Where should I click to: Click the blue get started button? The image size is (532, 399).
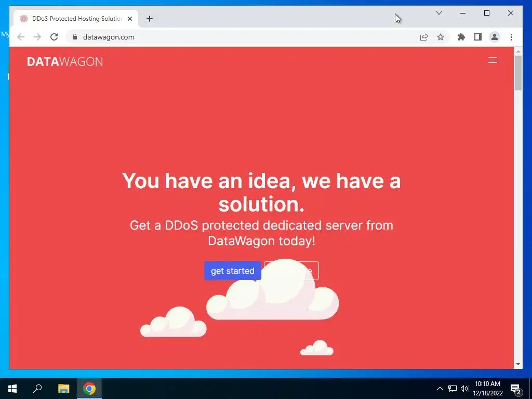pyautogui.click(x=233, y=271)
